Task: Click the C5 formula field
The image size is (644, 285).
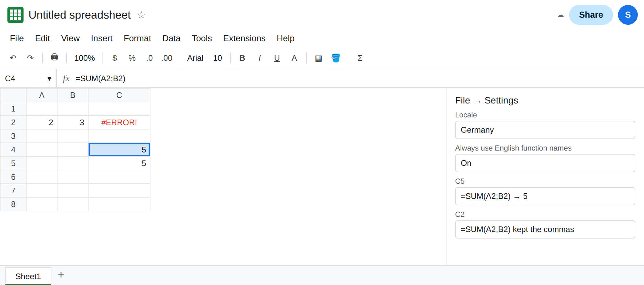Action: (x=545, y=196)
